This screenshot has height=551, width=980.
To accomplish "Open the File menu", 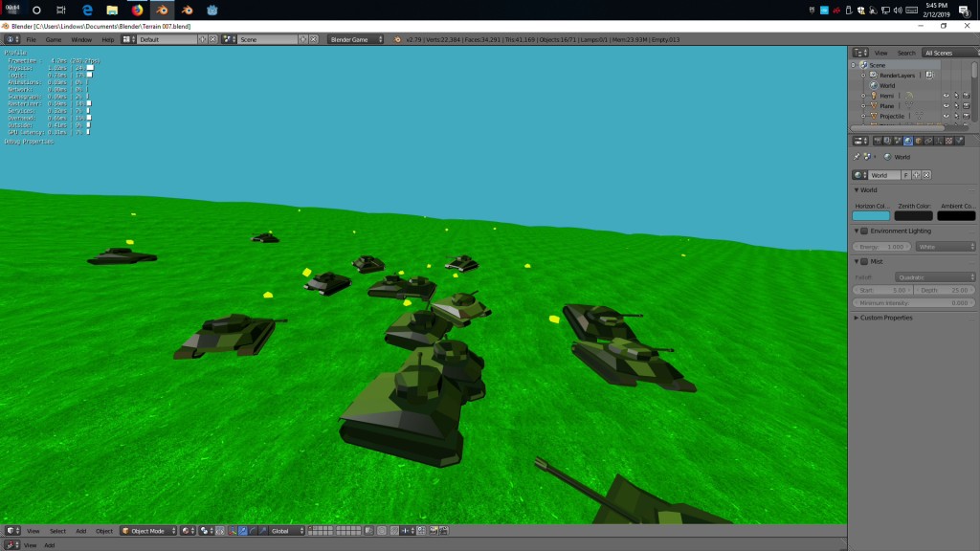I will 29,40.
